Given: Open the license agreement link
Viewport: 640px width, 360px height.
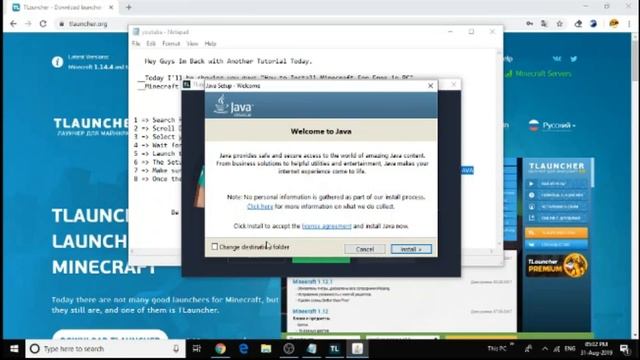Looking at the screenshot, I should [x=327, y=226].
